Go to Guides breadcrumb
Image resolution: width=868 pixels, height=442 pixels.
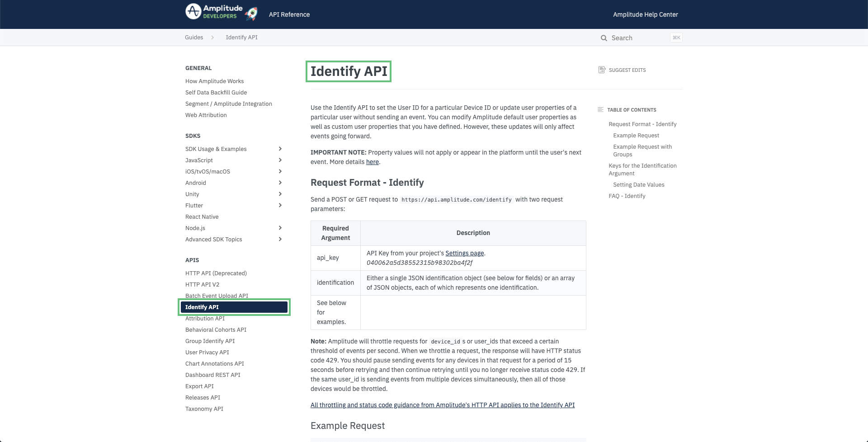[x=194, y=38]
